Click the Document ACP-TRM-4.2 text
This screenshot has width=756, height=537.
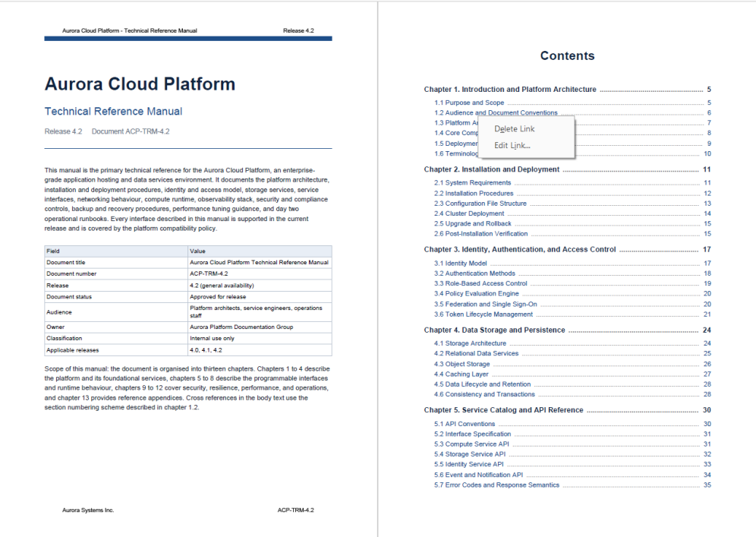(x=131, y=131)
